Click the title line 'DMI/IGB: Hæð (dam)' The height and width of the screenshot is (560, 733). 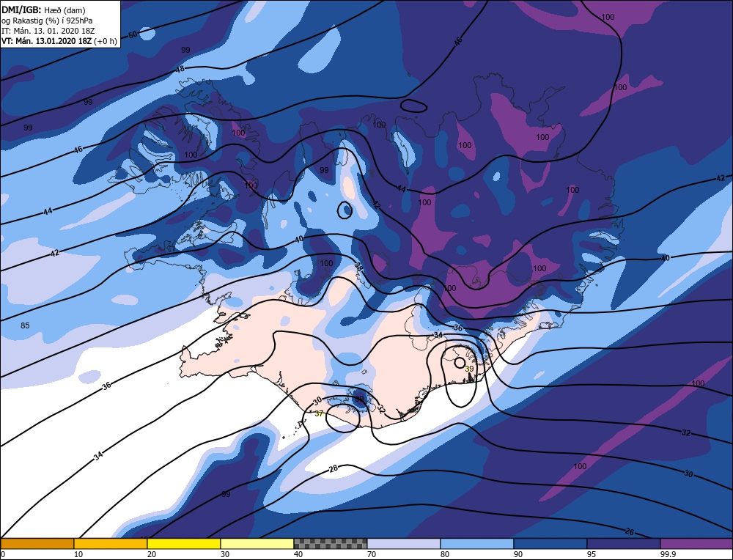(43, 10)
